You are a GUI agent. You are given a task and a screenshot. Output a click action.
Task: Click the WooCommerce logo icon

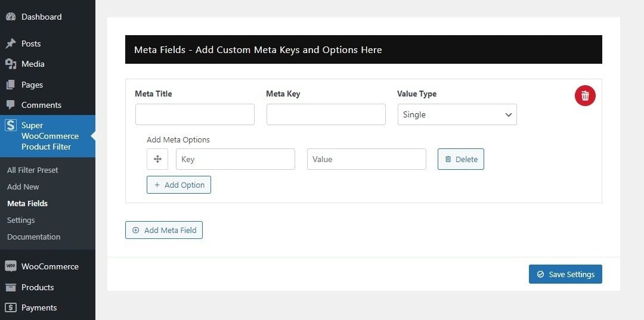click(x=11, y=266)
